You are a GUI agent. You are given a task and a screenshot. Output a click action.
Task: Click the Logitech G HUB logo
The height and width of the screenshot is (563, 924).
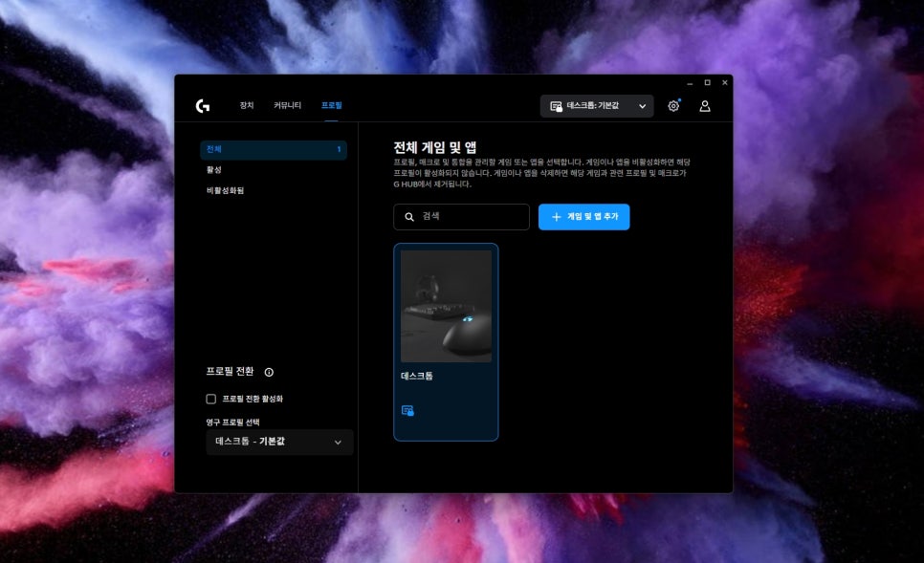[x=203, y=106]
